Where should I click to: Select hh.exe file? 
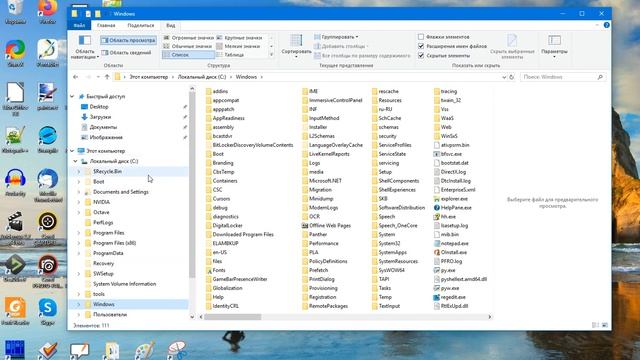pos(445,217)
